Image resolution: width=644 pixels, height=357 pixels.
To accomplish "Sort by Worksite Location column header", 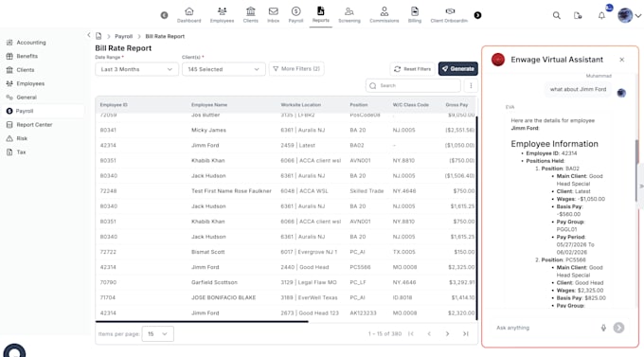I will (300, 105).
